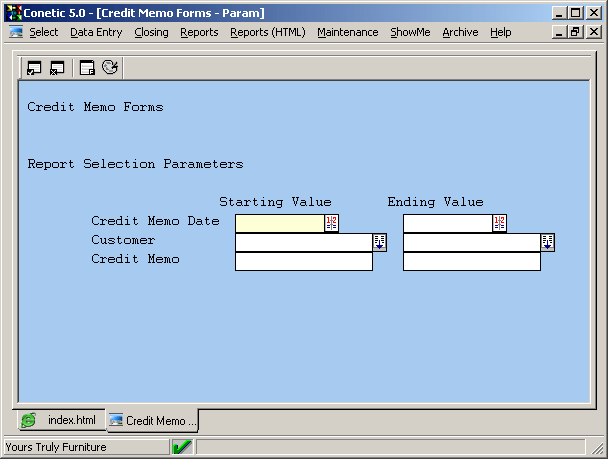The height and width of the screenshot is (459, 608).
Task: Open the Maintenance menu
Action: pyautogui.click(x=347, y=32)
